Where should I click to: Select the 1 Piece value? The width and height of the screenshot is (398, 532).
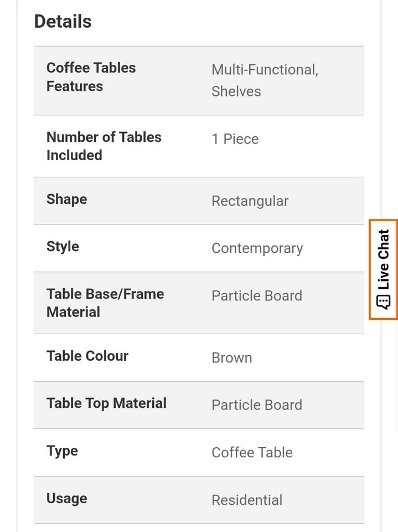[x=235, y=139]
